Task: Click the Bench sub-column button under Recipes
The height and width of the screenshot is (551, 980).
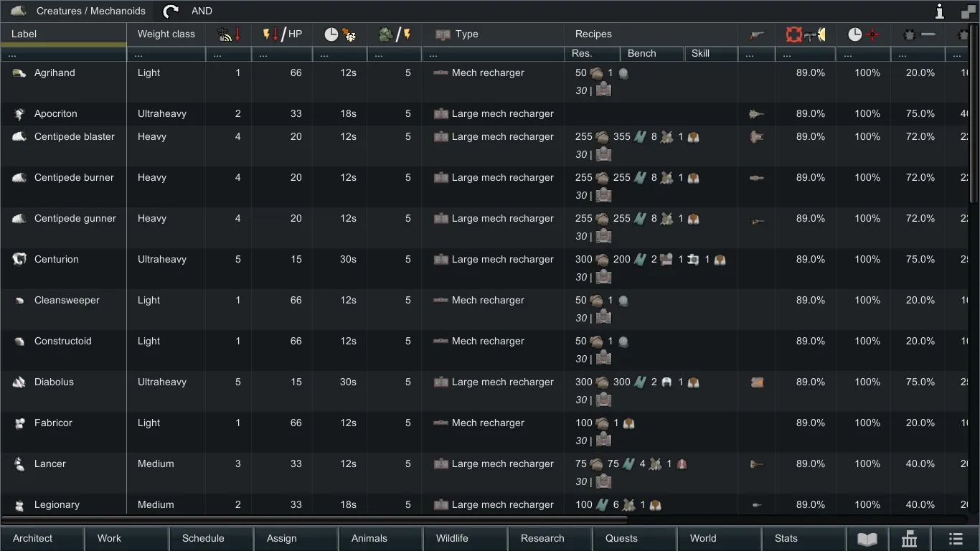Action: pos(651,54)
